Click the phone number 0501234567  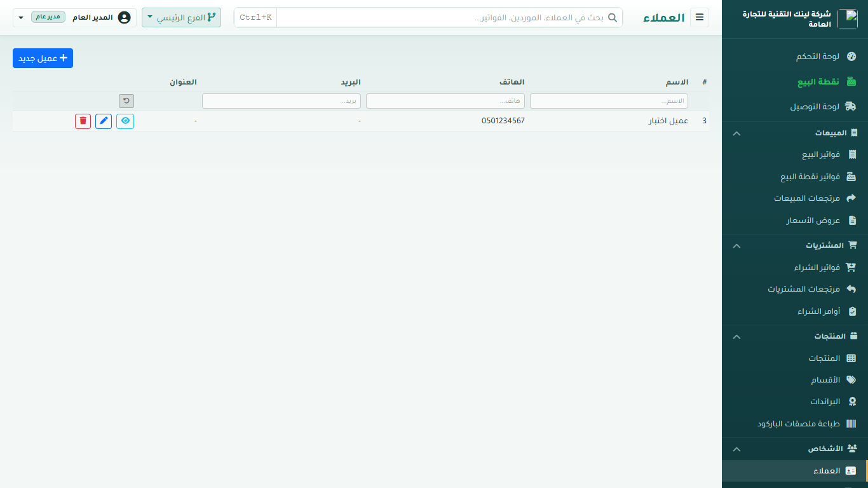pos(503,121)
